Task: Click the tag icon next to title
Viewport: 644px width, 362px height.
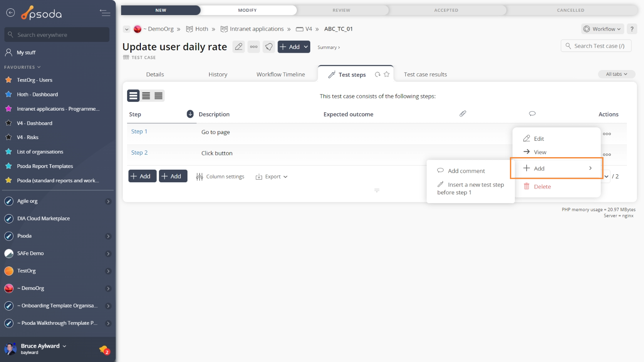Action: (x=269, y=47)
